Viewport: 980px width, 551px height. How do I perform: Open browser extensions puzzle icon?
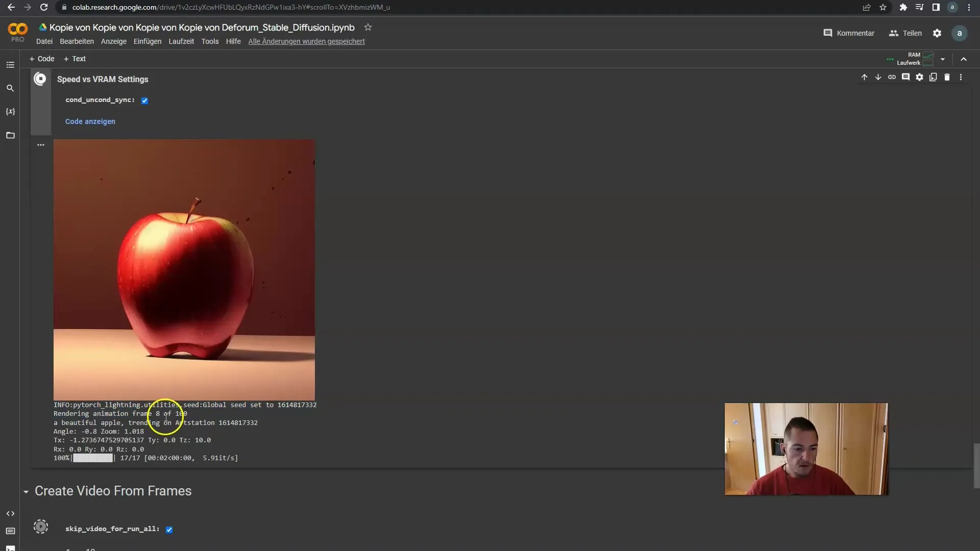[903, 7]
